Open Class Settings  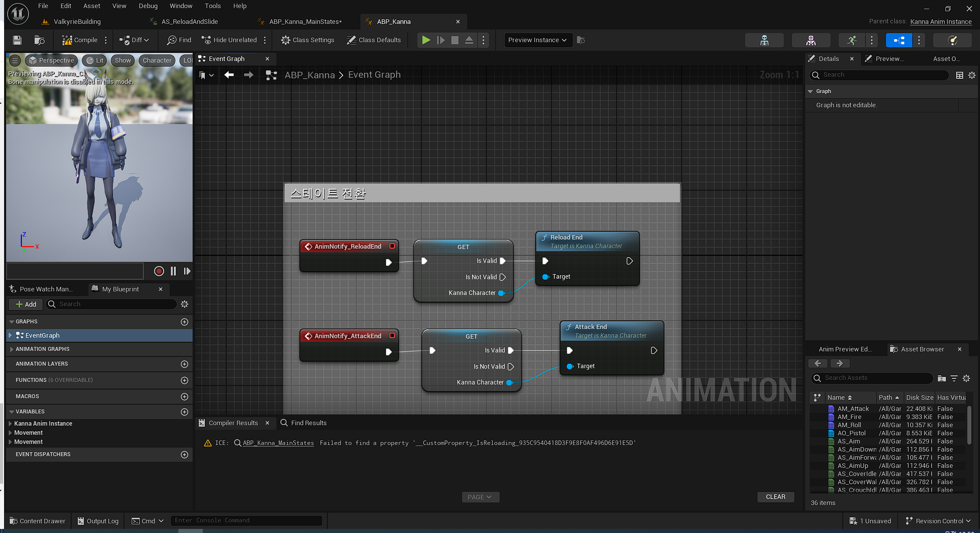(308, 40)
